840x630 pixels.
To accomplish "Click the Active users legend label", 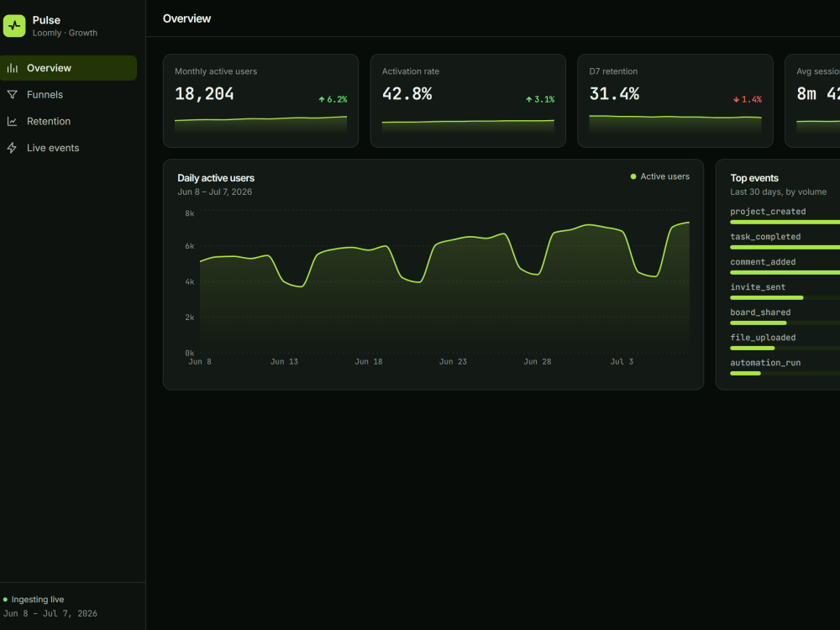I will (664, 176).
